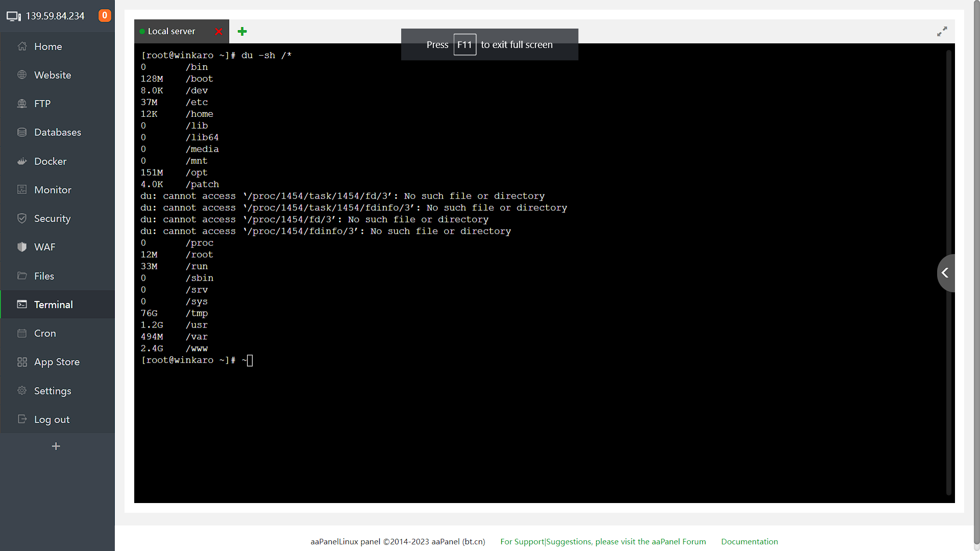The image size is (980, 551).
Task: Add a new terminal tab with green plus
Action: [x=242, y=32]
